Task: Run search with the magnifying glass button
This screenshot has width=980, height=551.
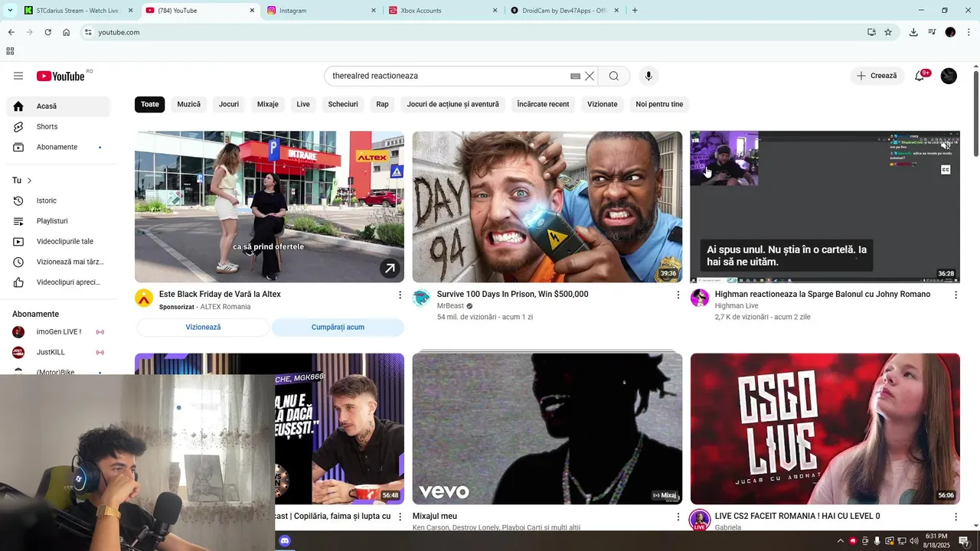Action: coord(614,76)
